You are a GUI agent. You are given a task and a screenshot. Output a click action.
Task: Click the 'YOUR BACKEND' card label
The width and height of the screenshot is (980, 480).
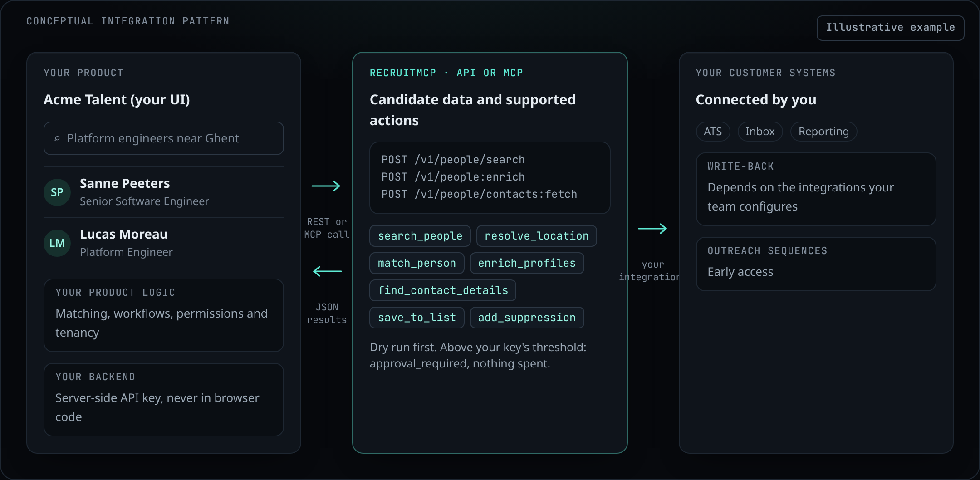point(95,377)
